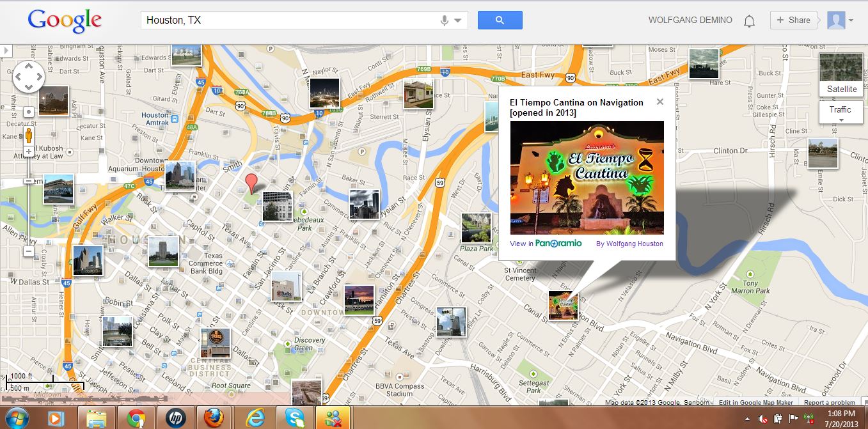Open the account profile dropdown
This screenshot has height=429, width=868.
(x=840, y=20)
